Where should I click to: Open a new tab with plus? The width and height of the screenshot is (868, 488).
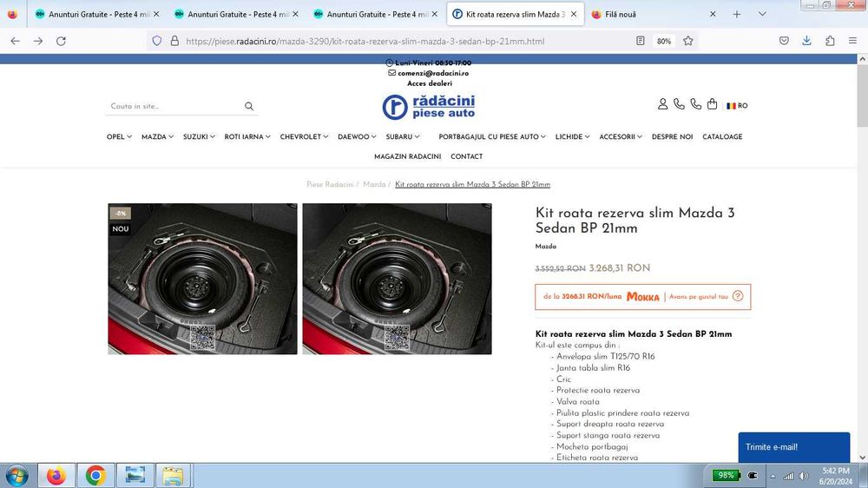[737, 15]
